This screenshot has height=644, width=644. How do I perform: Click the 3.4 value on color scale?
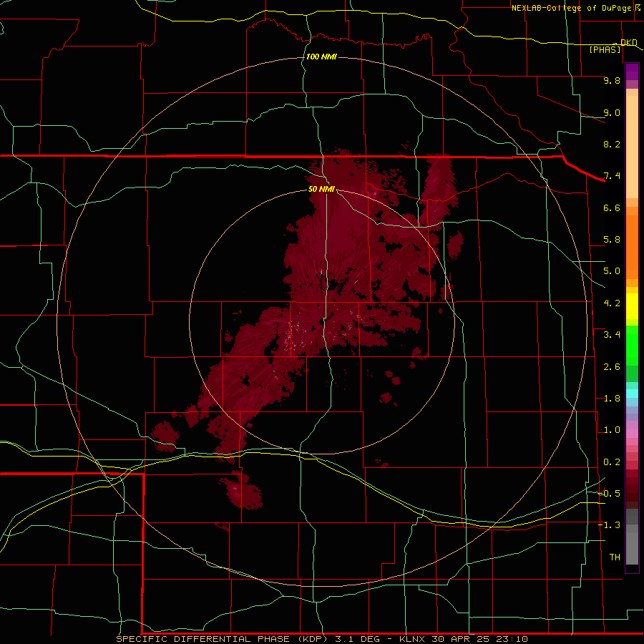tap(612, 335)
